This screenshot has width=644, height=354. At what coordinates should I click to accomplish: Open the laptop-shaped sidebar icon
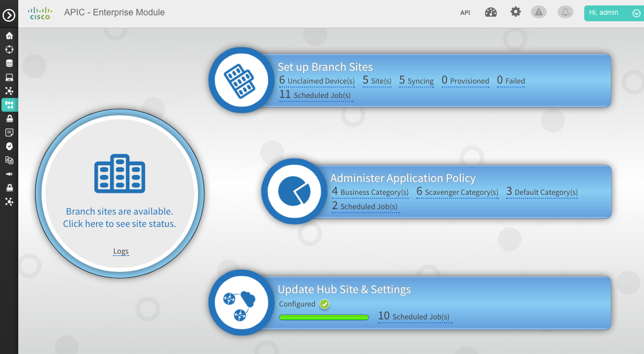[x=9, y=77]
